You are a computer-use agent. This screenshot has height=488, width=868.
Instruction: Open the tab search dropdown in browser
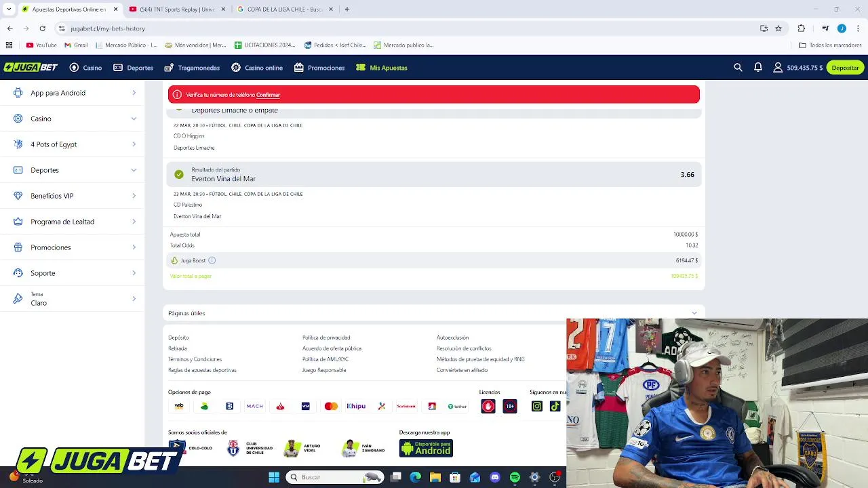coord(9,9)
